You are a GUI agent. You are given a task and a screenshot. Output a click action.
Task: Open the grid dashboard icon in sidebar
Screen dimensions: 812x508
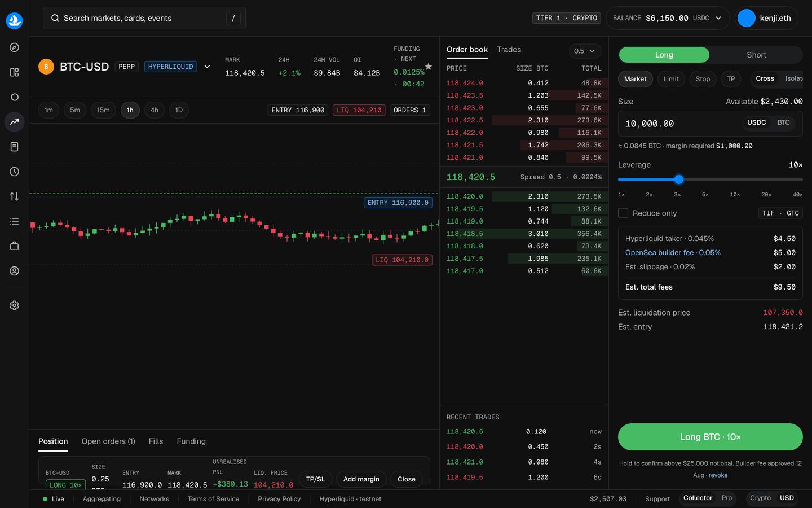coord(15,72)
